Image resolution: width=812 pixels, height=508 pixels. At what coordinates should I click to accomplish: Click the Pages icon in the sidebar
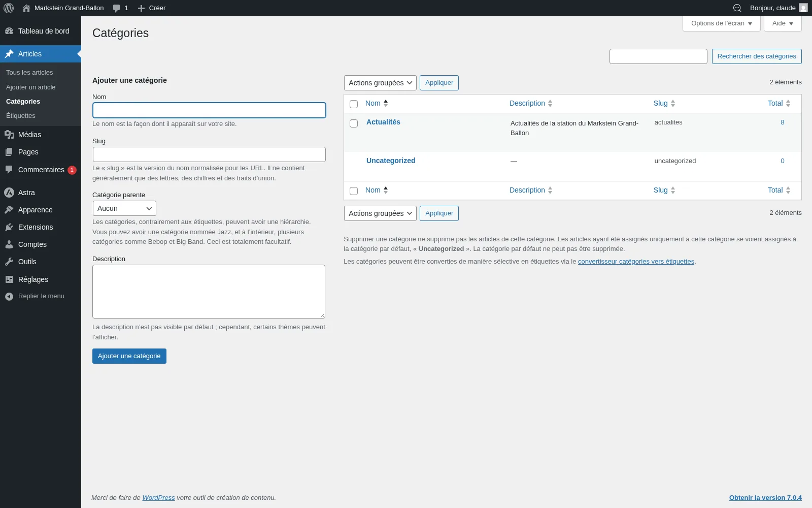pos(9,152)
